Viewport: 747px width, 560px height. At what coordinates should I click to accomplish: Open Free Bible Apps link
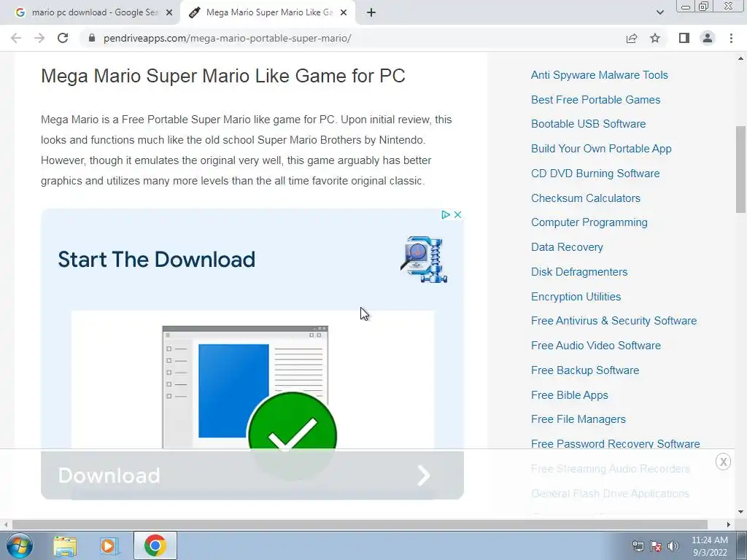pyautogui.click(x=569, y=394)
